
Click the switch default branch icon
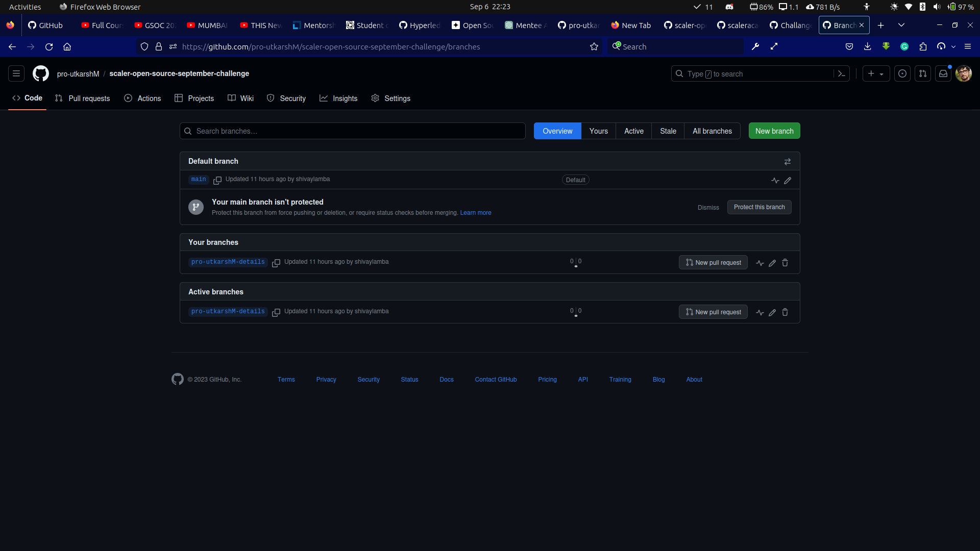click(788, 162)
